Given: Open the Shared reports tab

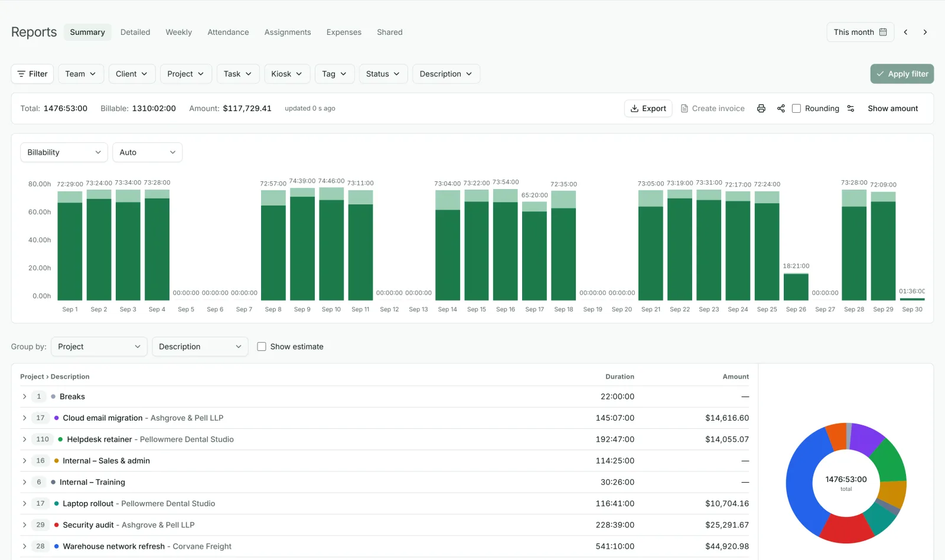Looking at the screenshot, I should [x=390, y=32].
